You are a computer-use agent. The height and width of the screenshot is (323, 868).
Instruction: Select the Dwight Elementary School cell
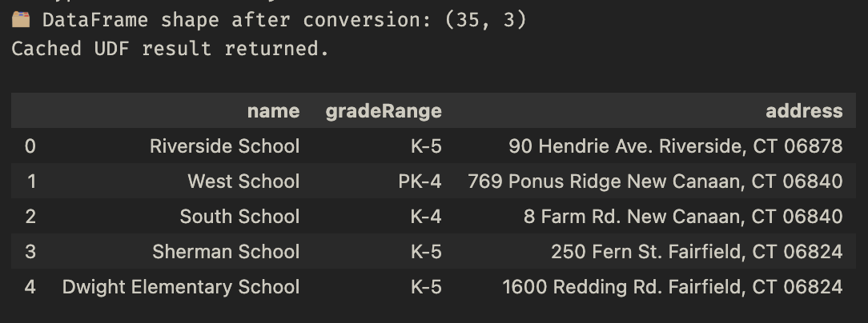(181, 286)
